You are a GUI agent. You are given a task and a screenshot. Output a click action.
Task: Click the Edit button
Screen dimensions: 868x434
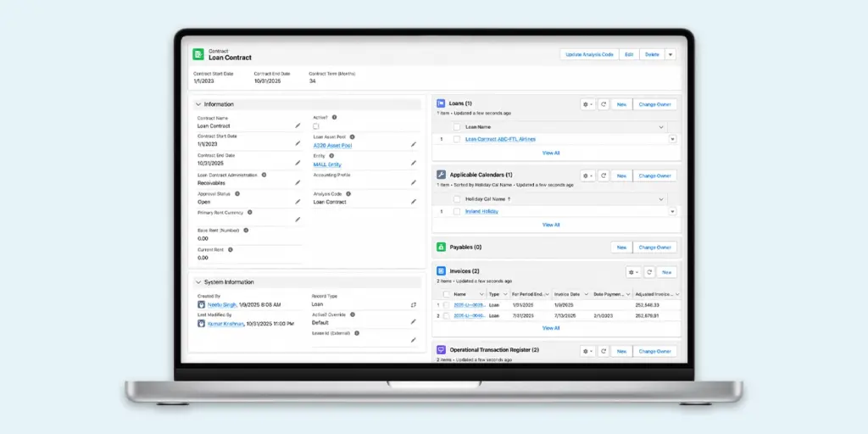(629, 54)
